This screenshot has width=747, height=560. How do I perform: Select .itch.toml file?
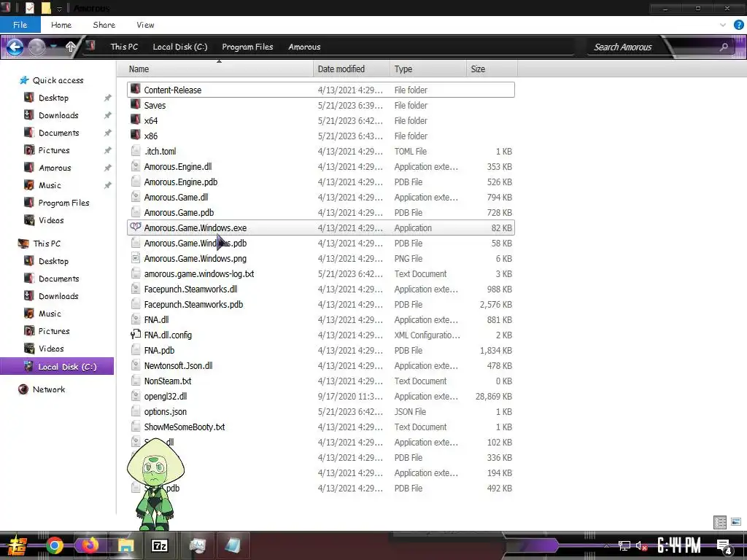[x=321, y=151]
